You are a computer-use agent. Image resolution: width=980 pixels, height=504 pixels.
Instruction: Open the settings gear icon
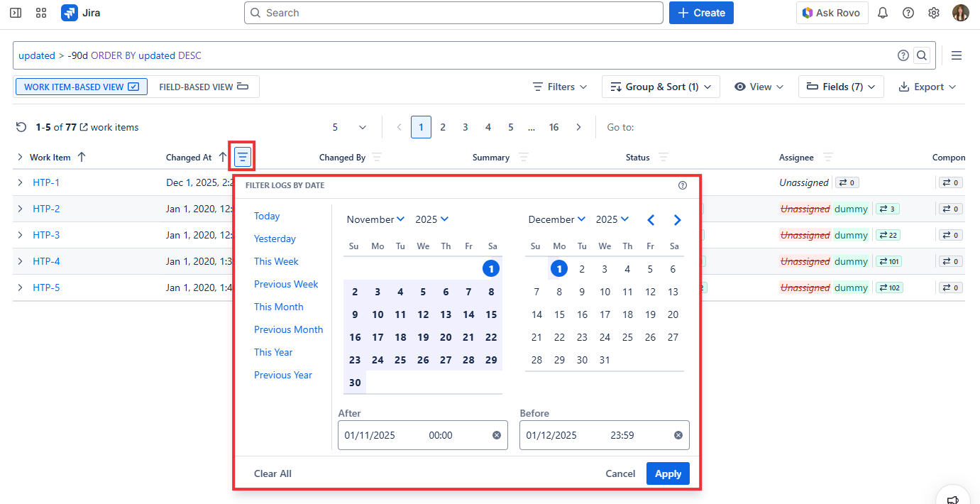click(934, 13)
